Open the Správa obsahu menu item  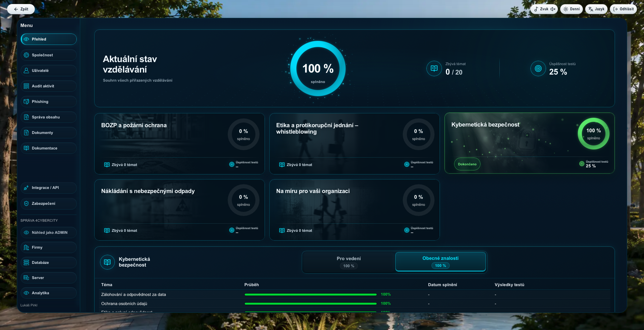[49, 117]
